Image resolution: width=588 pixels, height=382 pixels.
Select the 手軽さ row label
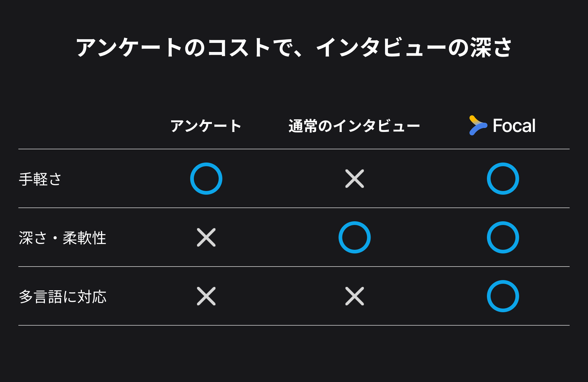(40, 179)
